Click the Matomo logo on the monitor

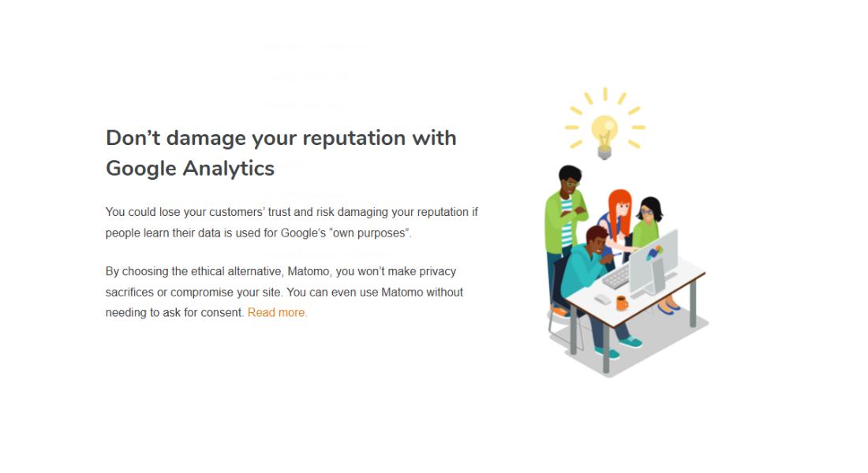pos(655,254)
